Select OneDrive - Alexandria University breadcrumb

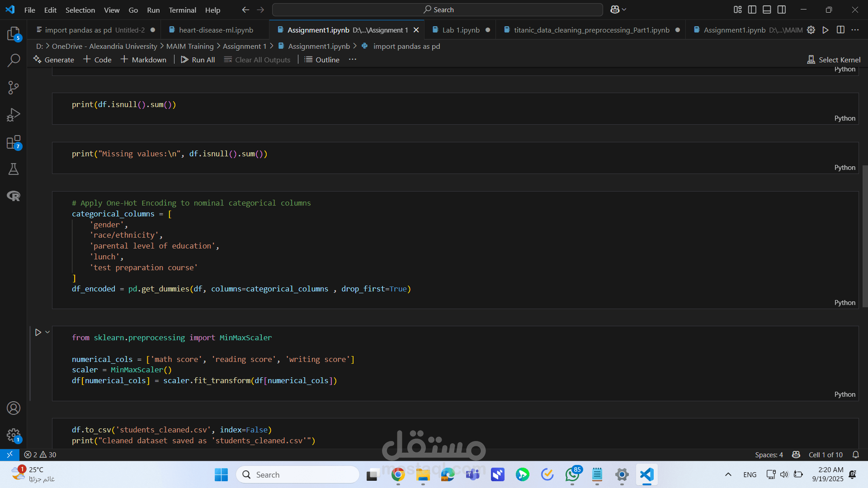(x=104, y=46)
